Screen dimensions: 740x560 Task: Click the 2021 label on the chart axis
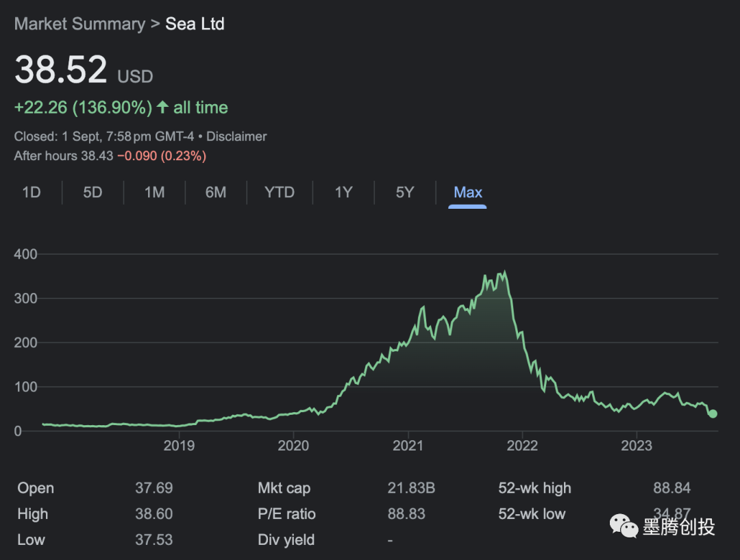(408, 446)
